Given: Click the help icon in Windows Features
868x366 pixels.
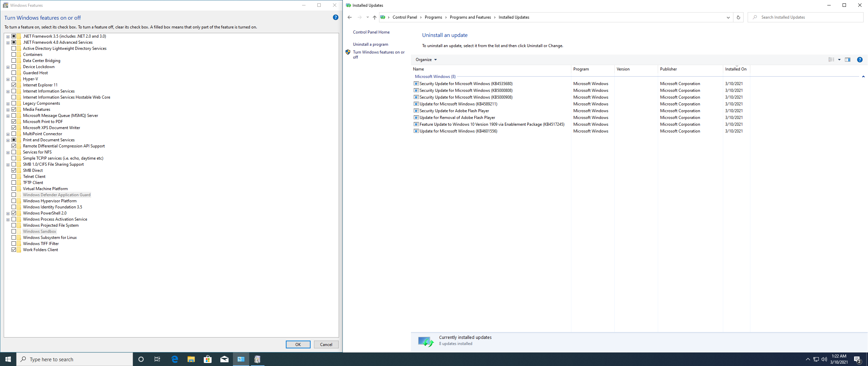Looking at the screenshot, I should (335, 17).
